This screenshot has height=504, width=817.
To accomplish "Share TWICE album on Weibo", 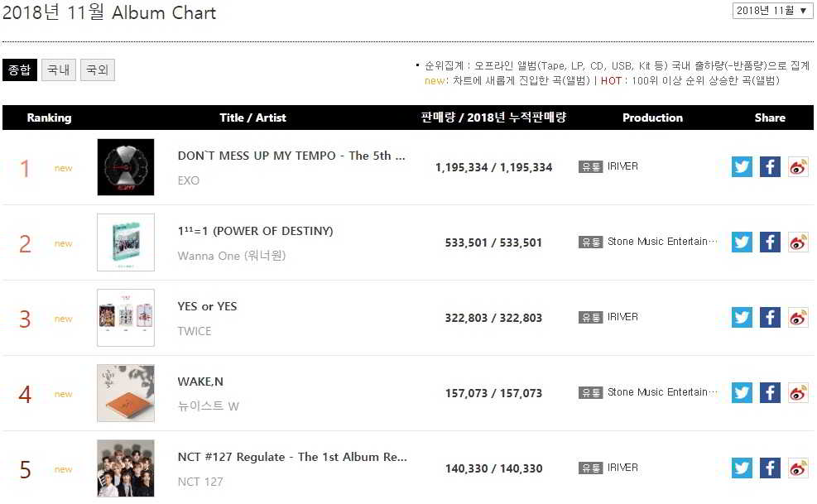I will point(798,318).
